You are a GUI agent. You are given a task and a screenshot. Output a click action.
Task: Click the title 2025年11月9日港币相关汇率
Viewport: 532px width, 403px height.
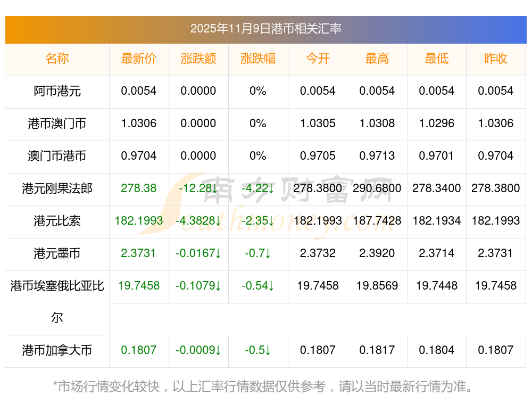pos(265,29)
